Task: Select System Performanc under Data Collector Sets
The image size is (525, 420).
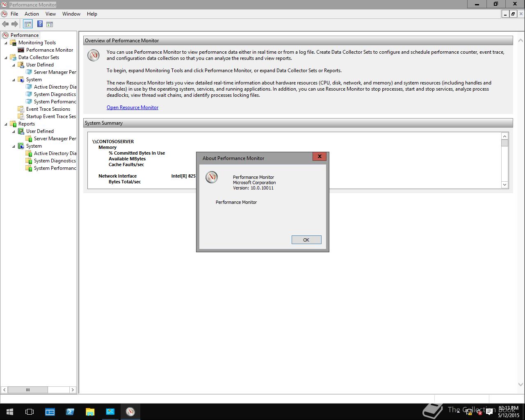Action: 55,102
